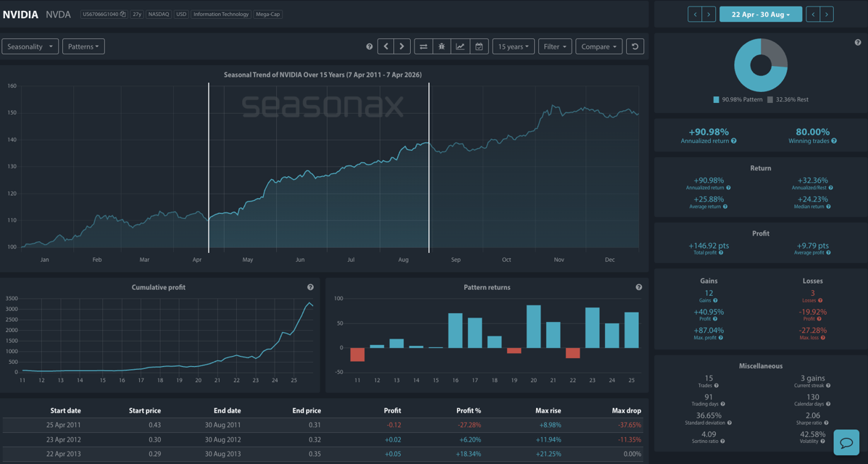Screen dimensions: 868x464
Task: Open the 15 years dropdown
Action: click(x=513, y=46)
